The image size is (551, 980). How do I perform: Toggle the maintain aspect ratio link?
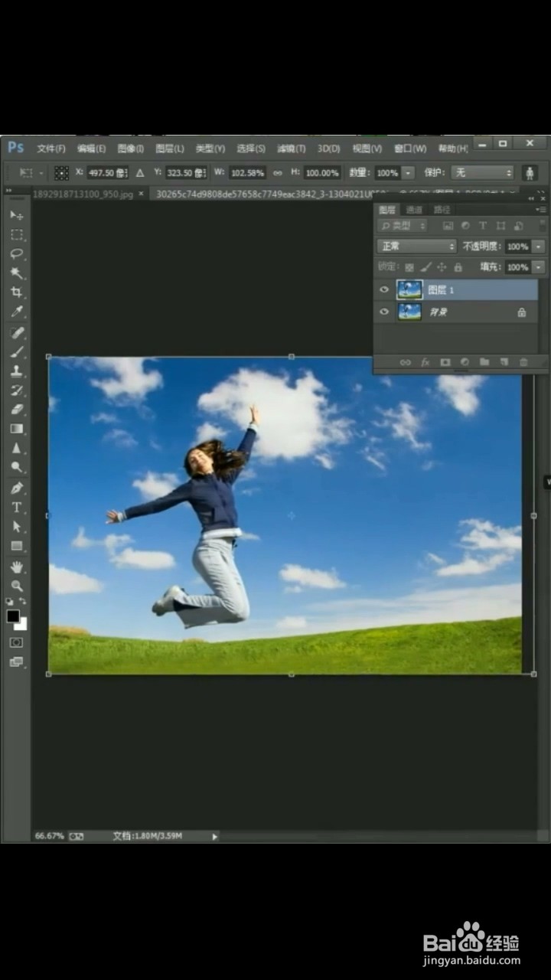(x=277, y=173)
